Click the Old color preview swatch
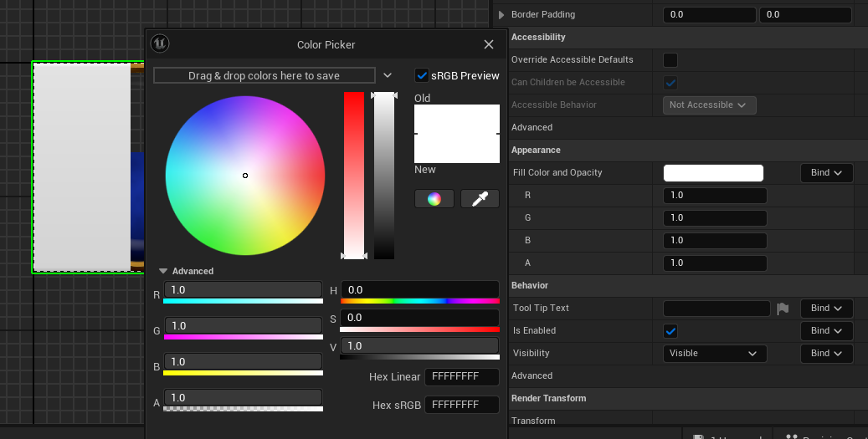The height and width of the screenshot is (439, 868). click(457, 119)
